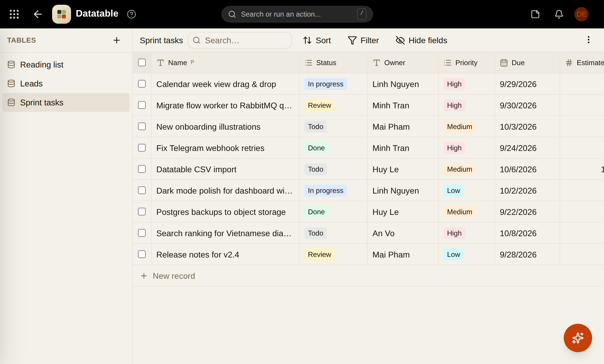This screenshot has width=604, height=364.
Task: Focus the global Search or run an action field
Action: [297, 14]
